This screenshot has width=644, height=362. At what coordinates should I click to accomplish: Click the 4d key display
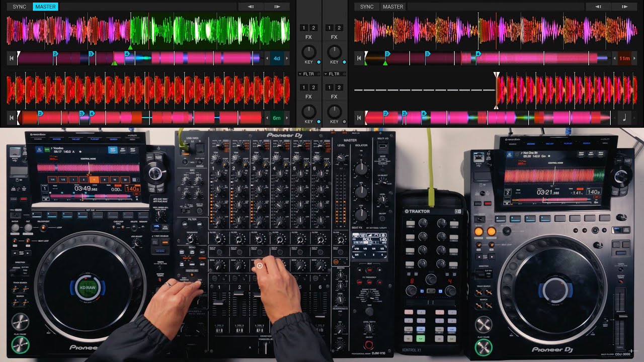coord(277,58)
